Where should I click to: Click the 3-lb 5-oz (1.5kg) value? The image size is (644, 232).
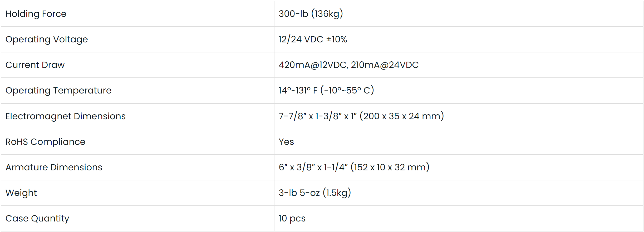315,193
